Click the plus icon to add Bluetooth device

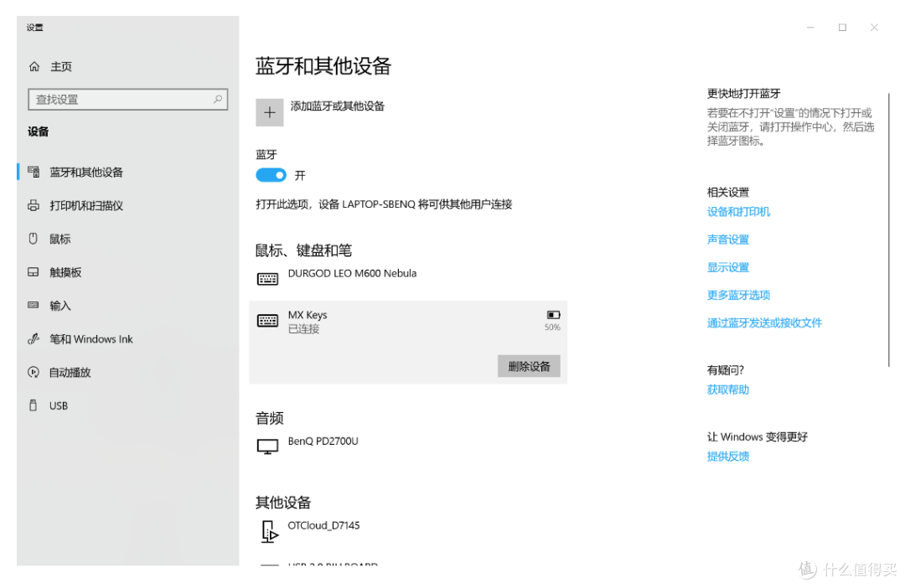point(270,112)
